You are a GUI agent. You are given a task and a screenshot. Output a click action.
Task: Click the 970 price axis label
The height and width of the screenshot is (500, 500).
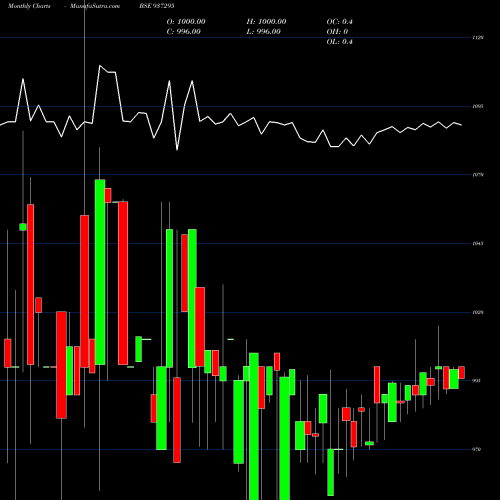click(477, 450)
